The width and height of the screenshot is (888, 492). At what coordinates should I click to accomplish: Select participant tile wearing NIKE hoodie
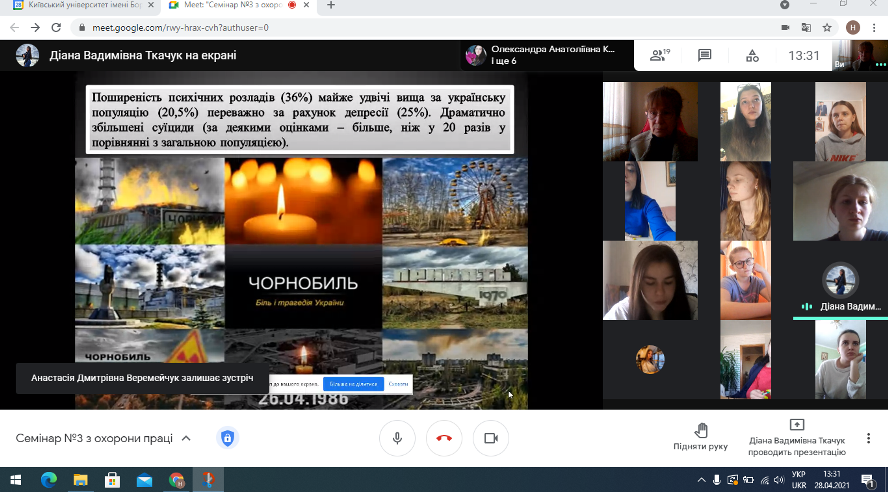tap(840, 122)
